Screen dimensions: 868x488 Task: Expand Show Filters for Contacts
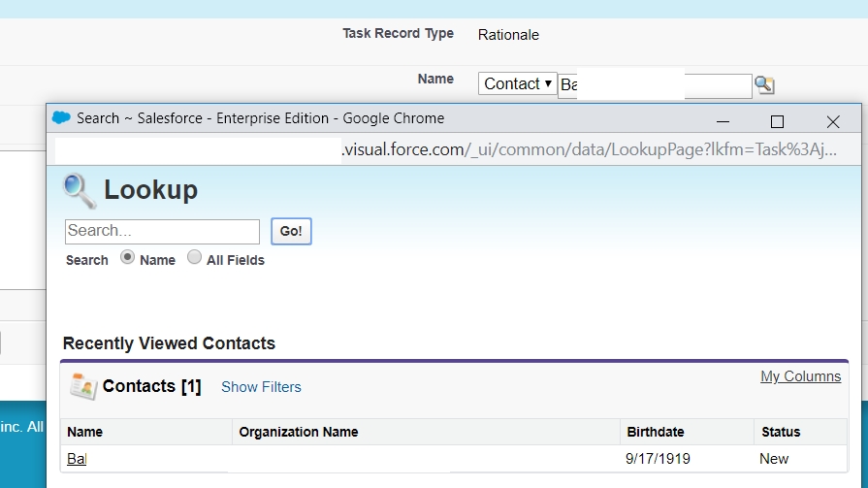pos(261,387)
